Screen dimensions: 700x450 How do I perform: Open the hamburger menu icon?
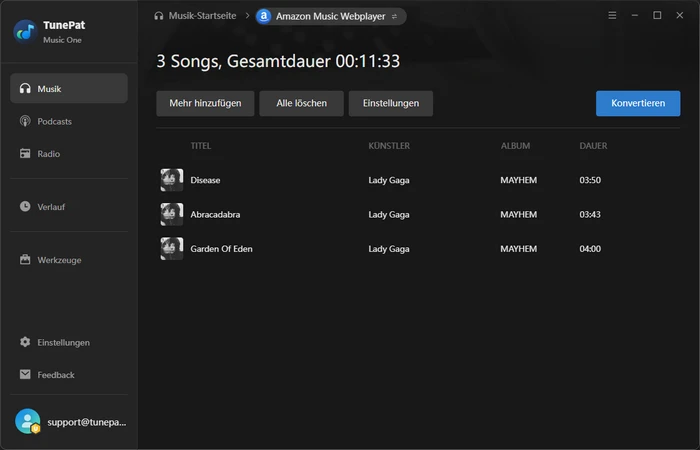pyautogui.click(x=612, y=16)
